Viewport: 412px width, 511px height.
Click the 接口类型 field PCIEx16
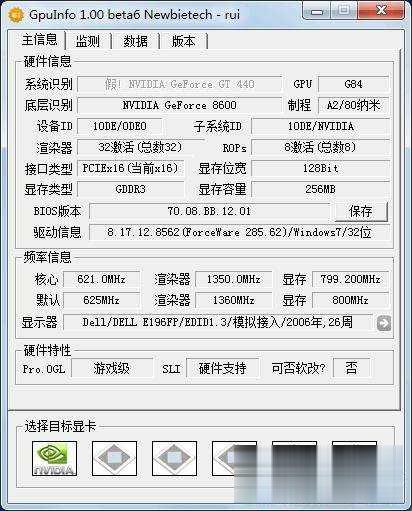point(130,168)
